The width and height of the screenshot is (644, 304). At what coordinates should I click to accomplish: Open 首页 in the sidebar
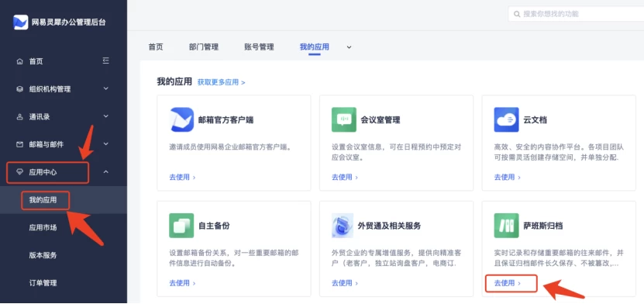point(36,61)
